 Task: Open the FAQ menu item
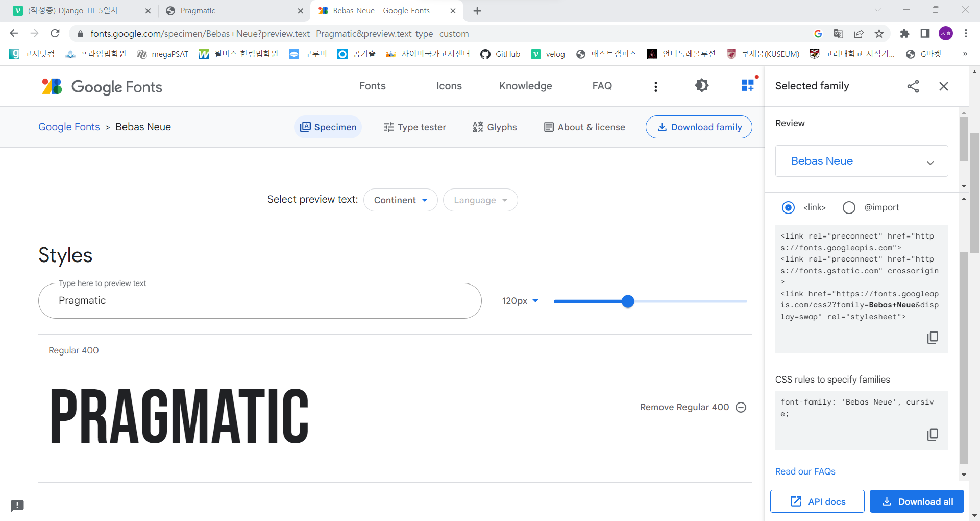(x=602, y=86)
